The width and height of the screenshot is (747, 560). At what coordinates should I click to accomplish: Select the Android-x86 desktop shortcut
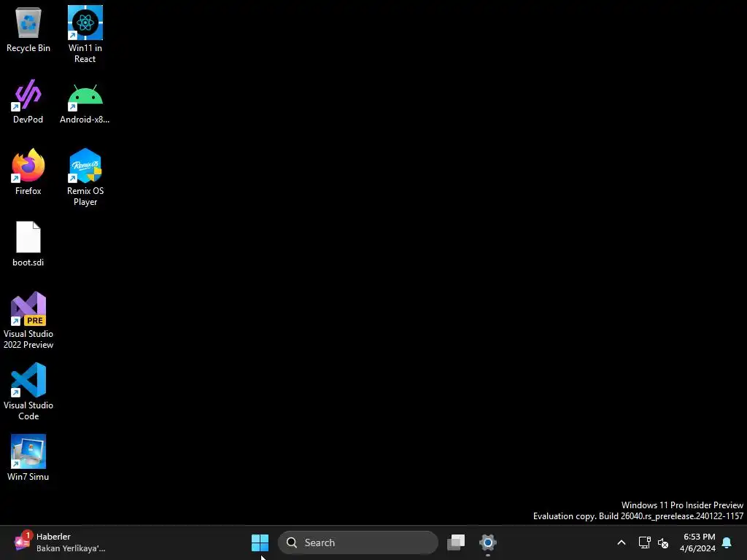coord(85,104)
